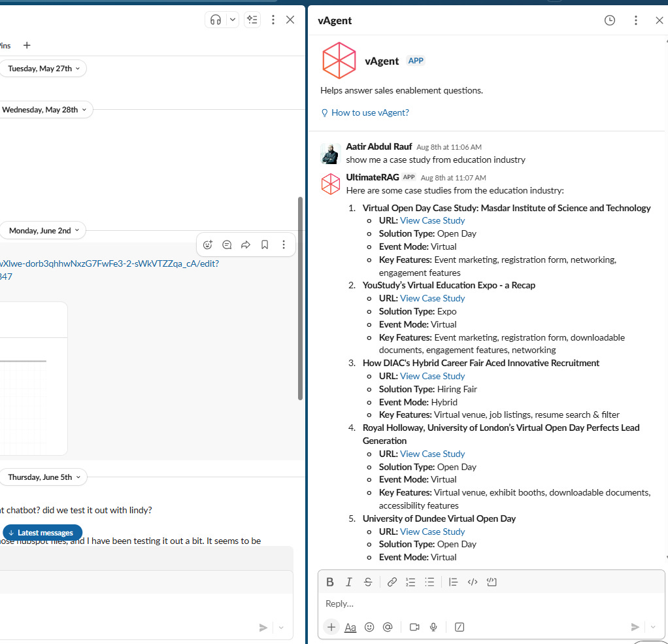Reply in thread on message
The image size is (668, 644).
pyautogui.click(x=227, y=245)
